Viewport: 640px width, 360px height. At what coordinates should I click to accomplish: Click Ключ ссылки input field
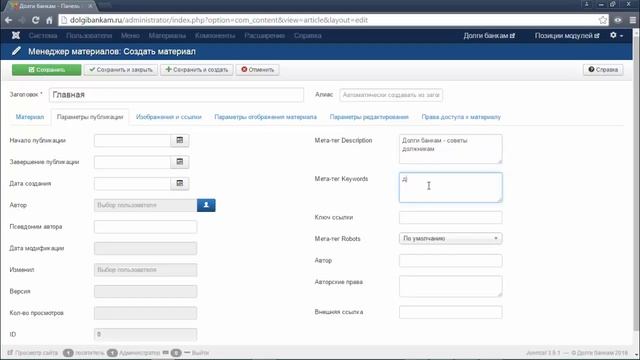click(x=451, y=217)
